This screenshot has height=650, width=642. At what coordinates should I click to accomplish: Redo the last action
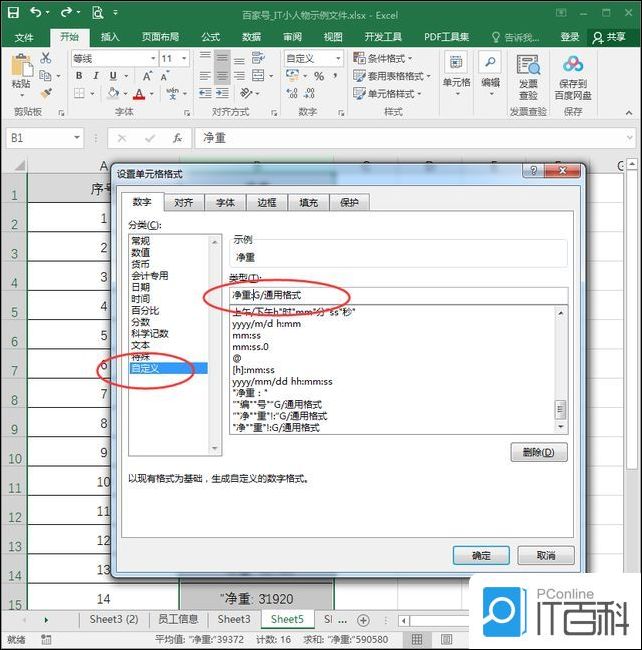[x=66, y=12]
